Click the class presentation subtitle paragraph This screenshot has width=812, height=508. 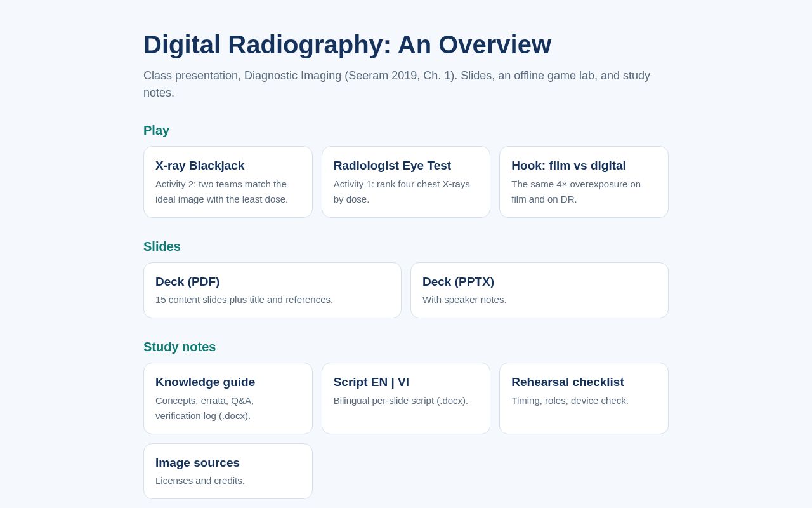396,84
